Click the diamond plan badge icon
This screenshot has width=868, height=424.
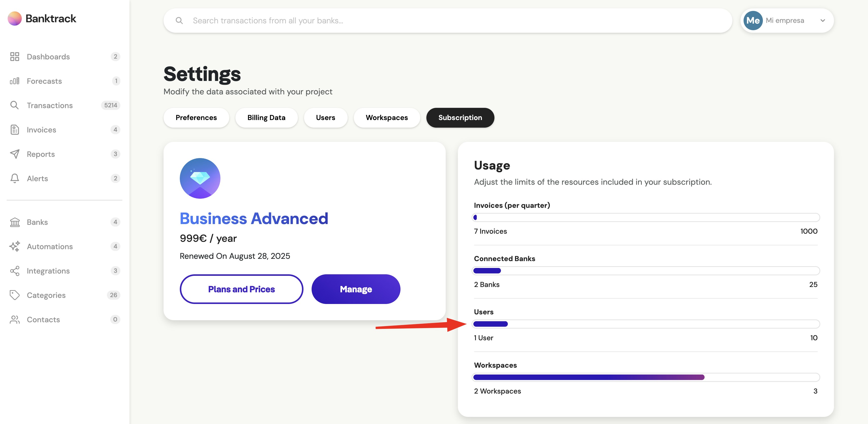coord(200,178)
